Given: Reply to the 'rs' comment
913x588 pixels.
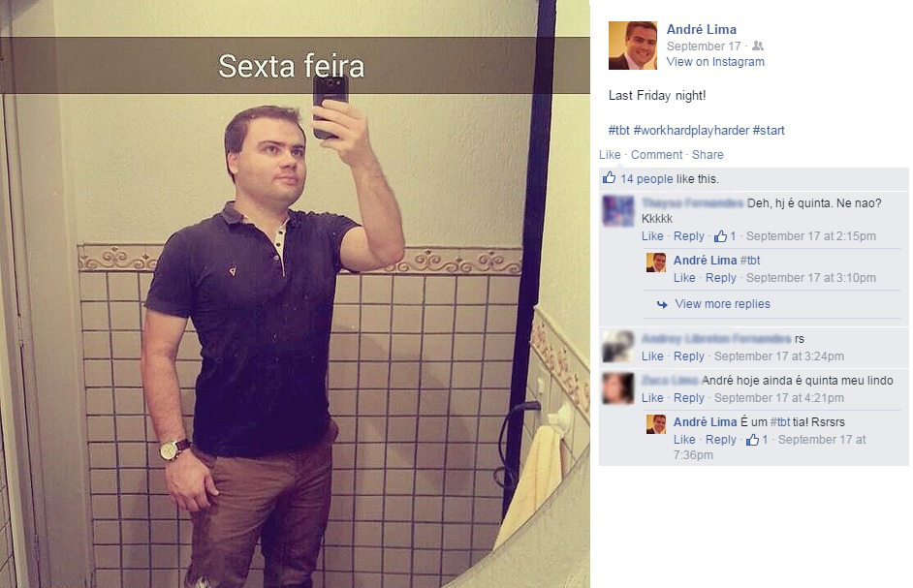Looking at the screenshot, I should pyautogui.click(x=689, y=356).
